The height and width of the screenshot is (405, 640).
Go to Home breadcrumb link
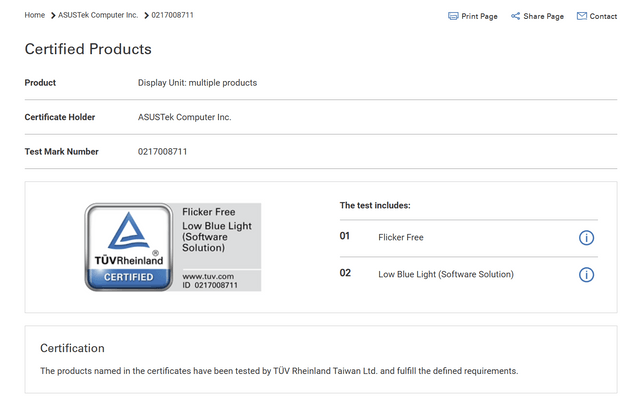(x=35, y=15)
